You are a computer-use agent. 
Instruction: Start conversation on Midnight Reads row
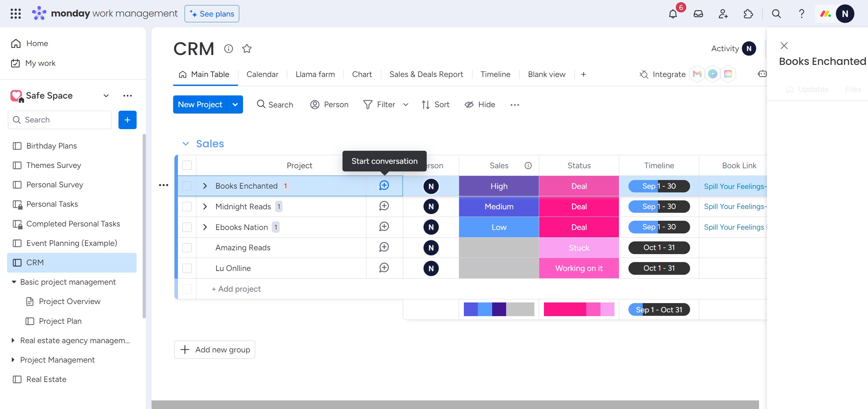pyautogui.click(x=384, y=206)
